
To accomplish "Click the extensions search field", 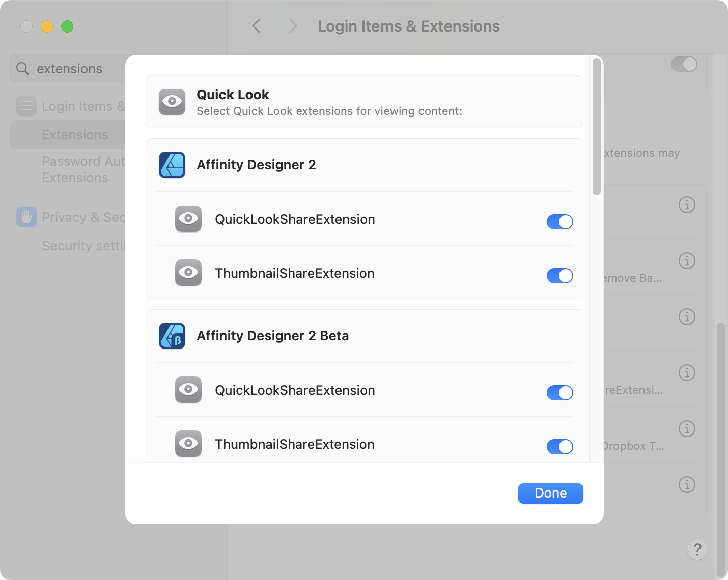I will point(68,68).
